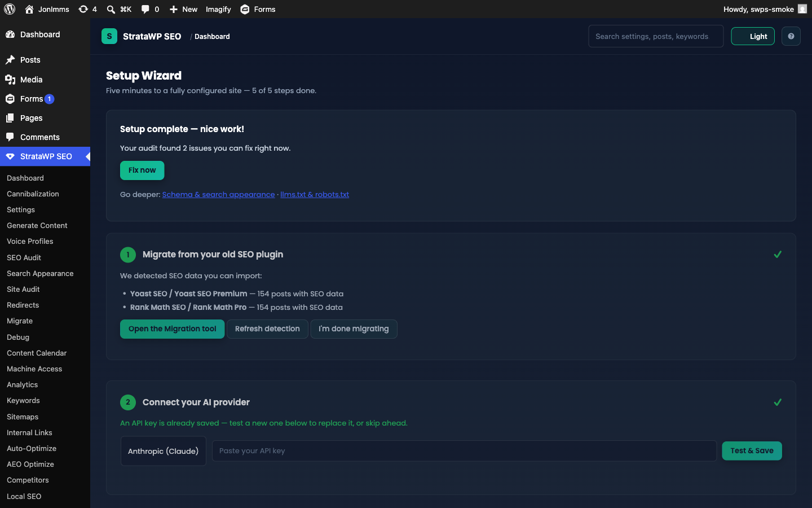Screen dimensions: 812x508
Task: Select Migrate in the sidebar submenu
Action: [20, 321]
